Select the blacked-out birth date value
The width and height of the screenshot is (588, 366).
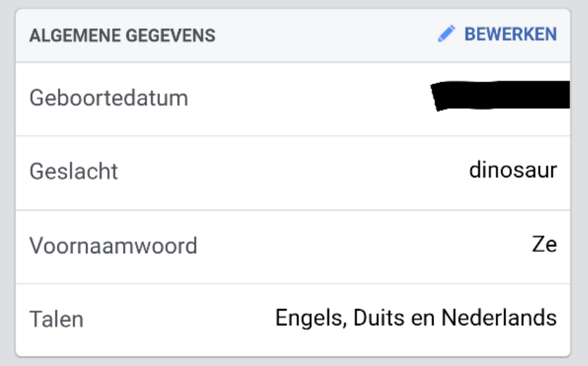point(500,96)
